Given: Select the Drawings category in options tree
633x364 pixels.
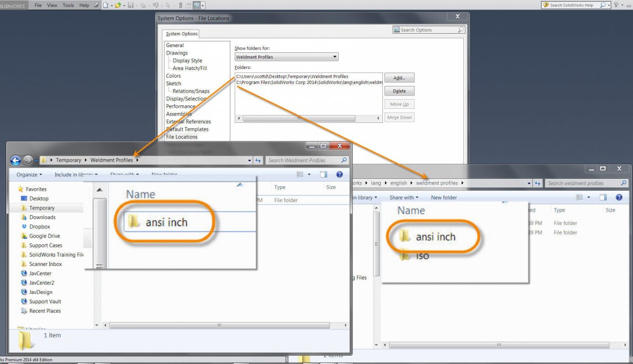Looking at the screenshot, I should [x=177, y=53].
